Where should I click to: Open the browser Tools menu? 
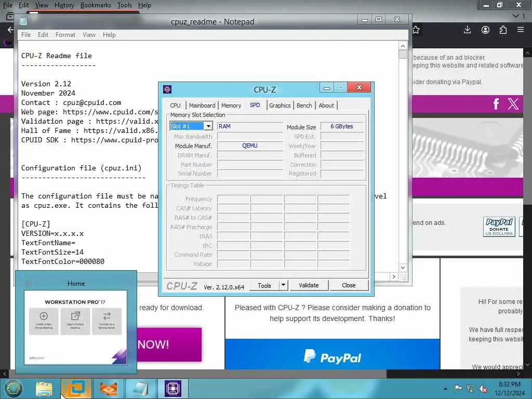125,5
